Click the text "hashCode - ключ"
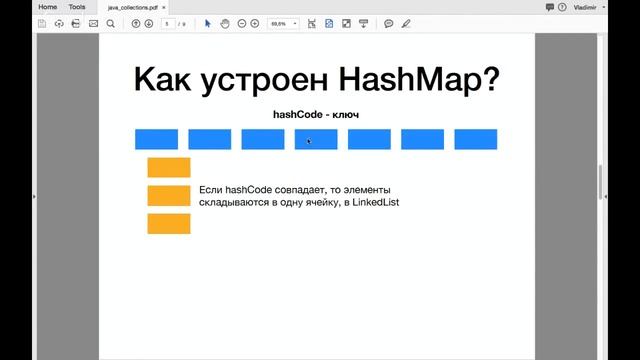This screenshot has width=640, height=360. click(x=316, y=115)
